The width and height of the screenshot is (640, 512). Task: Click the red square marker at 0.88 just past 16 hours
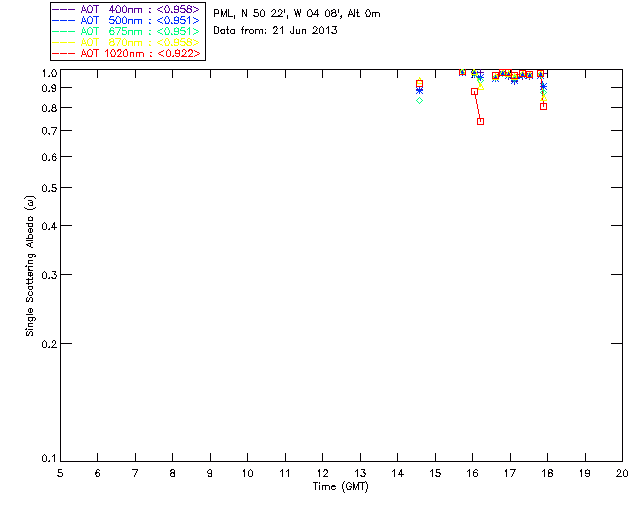point(474,92)
